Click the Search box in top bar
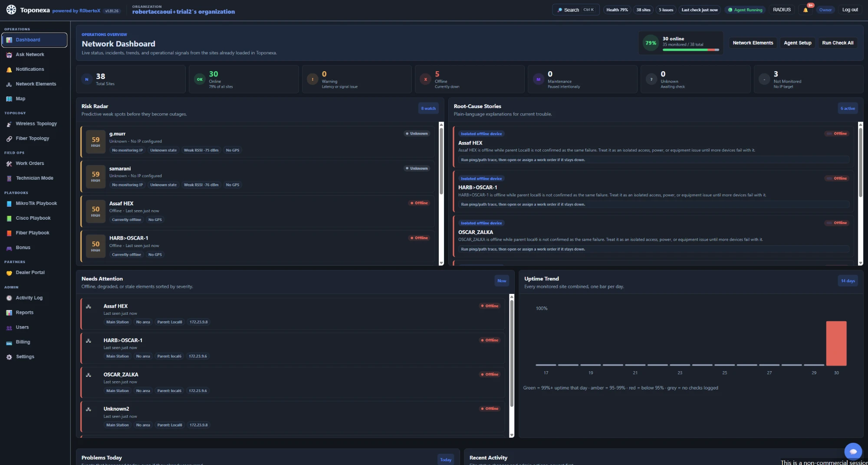Image resolution: width=868 pixels, height=465 pixels. click(575, 10)
